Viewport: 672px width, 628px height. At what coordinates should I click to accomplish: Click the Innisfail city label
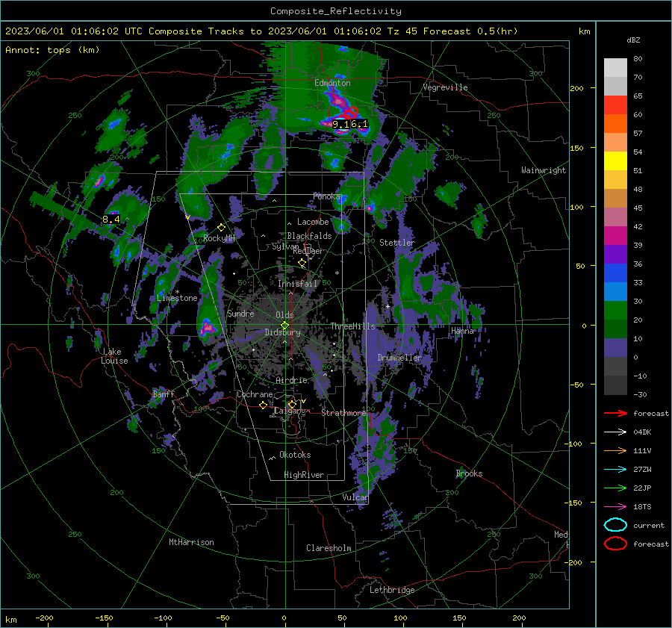(x=297, y=284)
